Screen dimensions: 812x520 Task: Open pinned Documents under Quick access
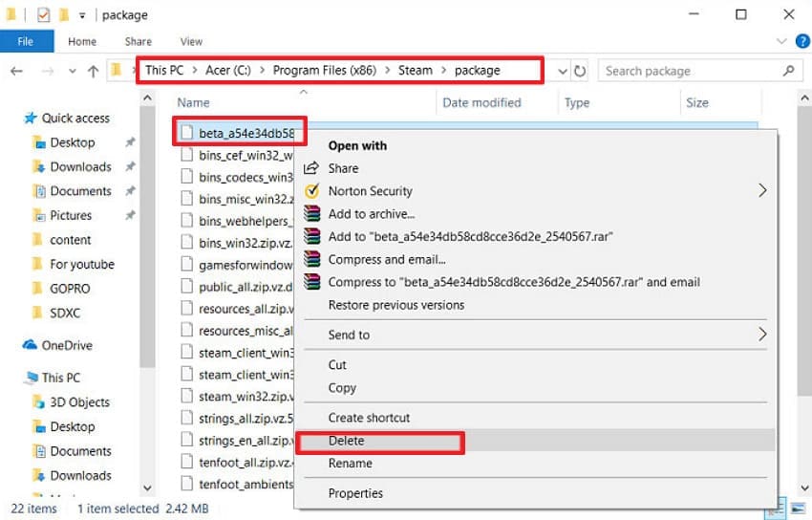pyautogui.click(x=81, y=191)
